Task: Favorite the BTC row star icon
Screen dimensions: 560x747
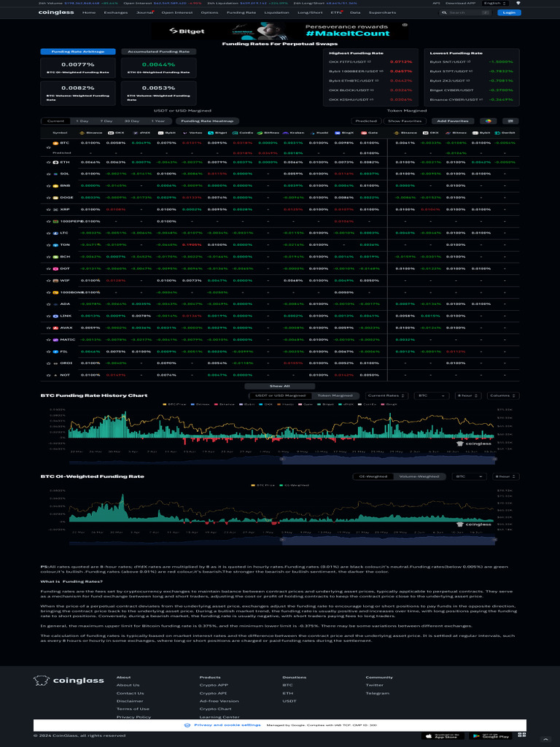Action: coord(48,147)
